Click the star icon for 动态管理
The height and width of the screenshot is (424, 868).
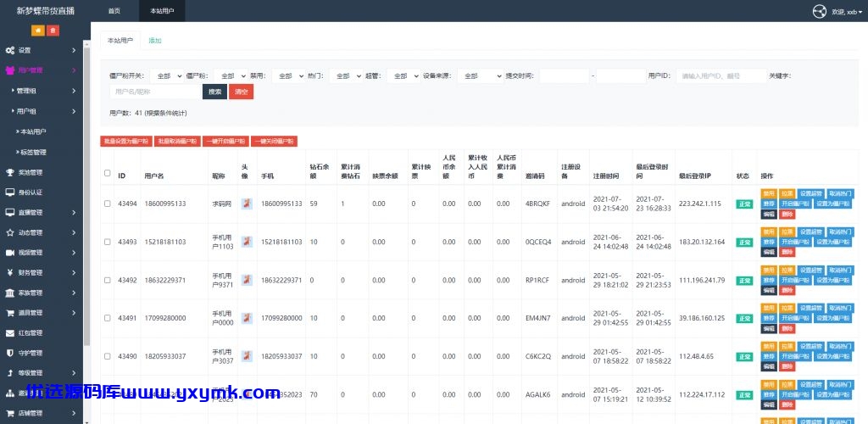(x=10, y=232)
